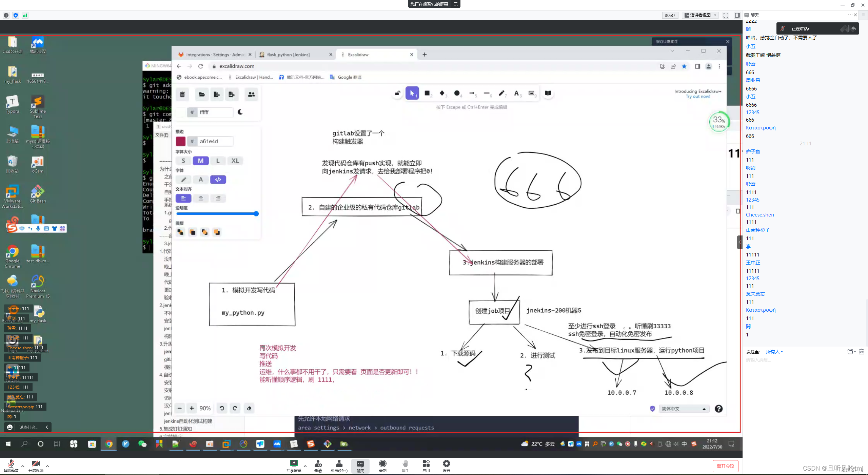
Task: Open the Excalidraw library book icon
Action: [x=548, y=93]
